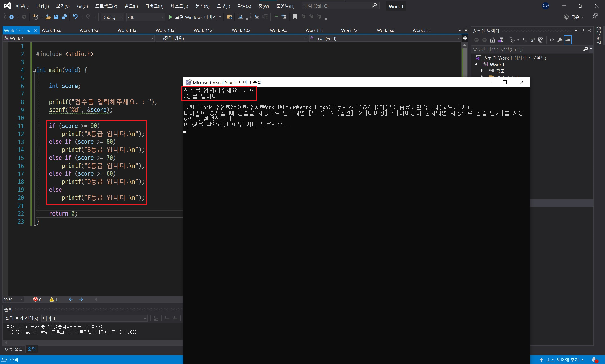Click Find in Files toolbar icon
The image size is (605, 364).
point(229,17)
